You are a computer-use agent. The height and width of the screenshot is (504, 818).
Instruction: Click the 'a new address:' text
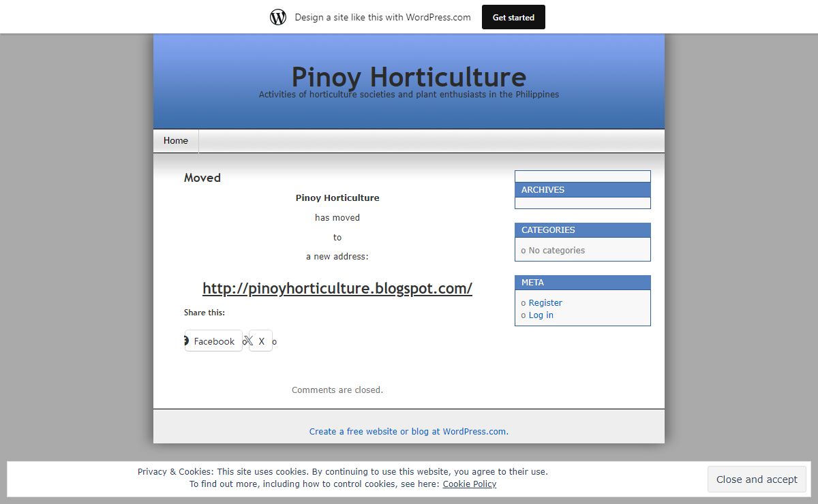337,257
